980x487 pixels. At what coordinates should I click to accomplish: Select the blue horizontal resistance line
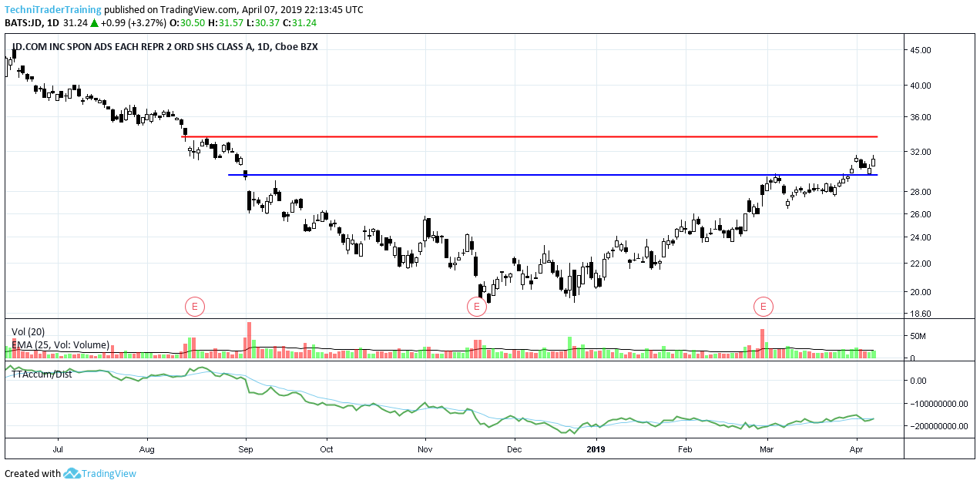tap(553, 175)
